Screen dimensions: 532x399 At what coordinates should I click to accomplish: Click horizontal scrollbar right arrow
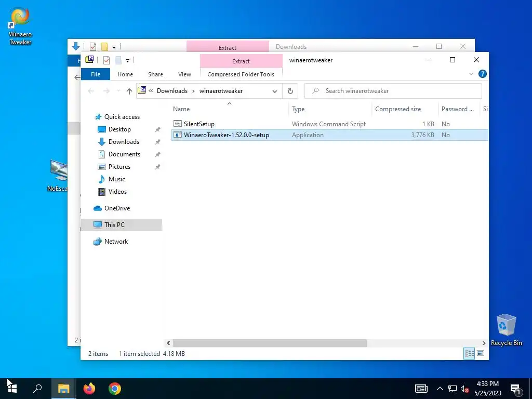coord(484,343)
